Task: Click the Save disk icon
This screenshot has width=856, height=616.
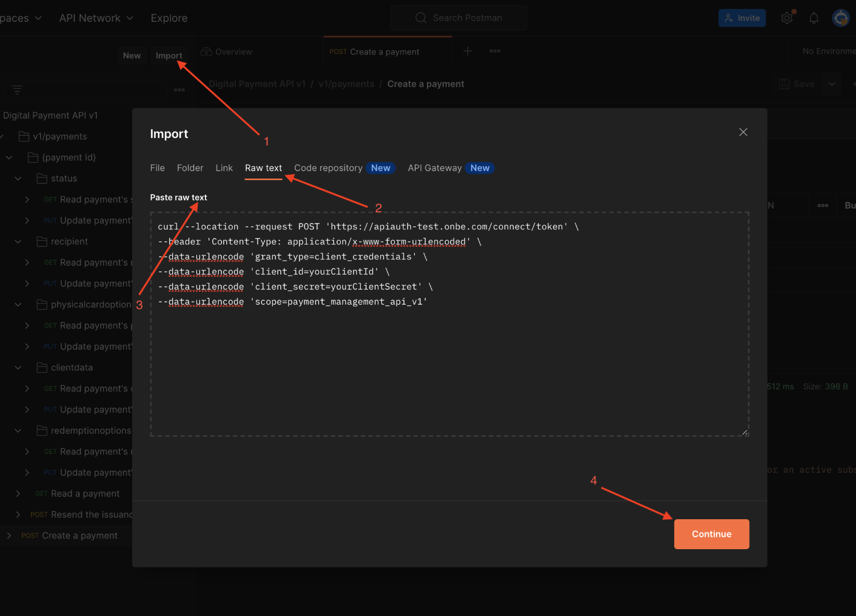Action: coord(784,84)
